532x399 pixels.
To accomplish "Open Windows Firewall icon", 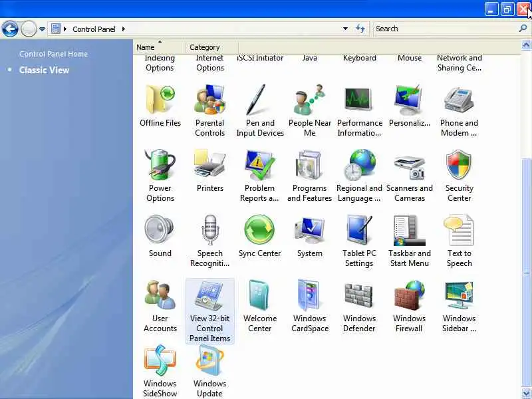I will 409,295.
